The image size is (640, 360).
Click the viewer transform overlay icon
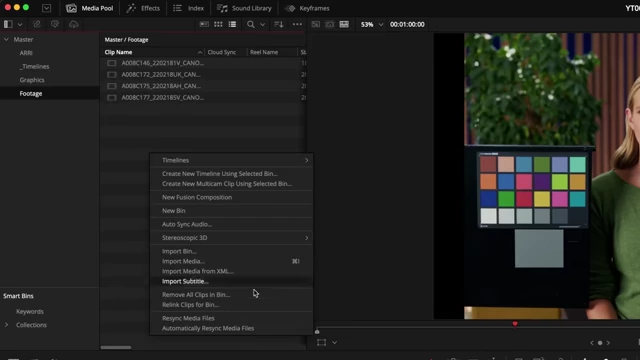[x=322, y=342]
